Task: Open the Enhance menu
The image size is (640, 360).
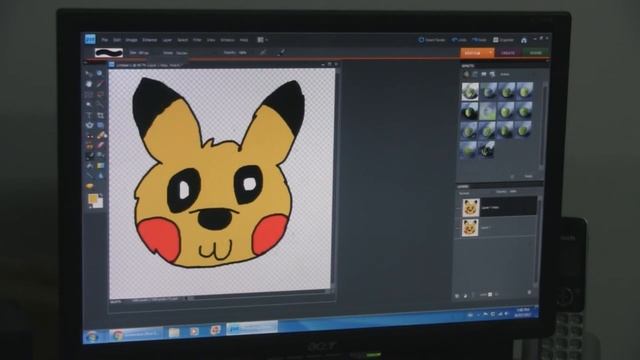Action: click(149, 40)
